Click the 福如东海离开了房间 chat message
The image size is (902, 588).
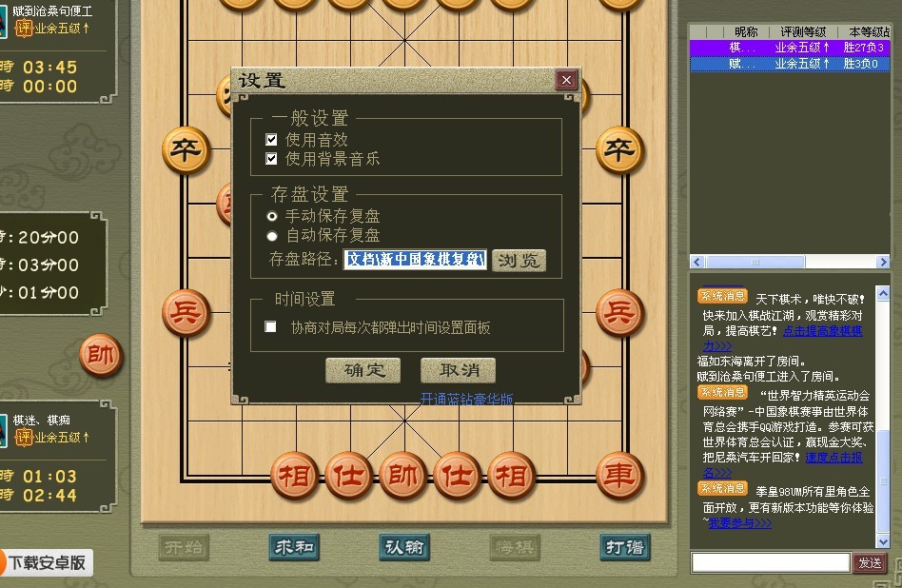point(752,362)
